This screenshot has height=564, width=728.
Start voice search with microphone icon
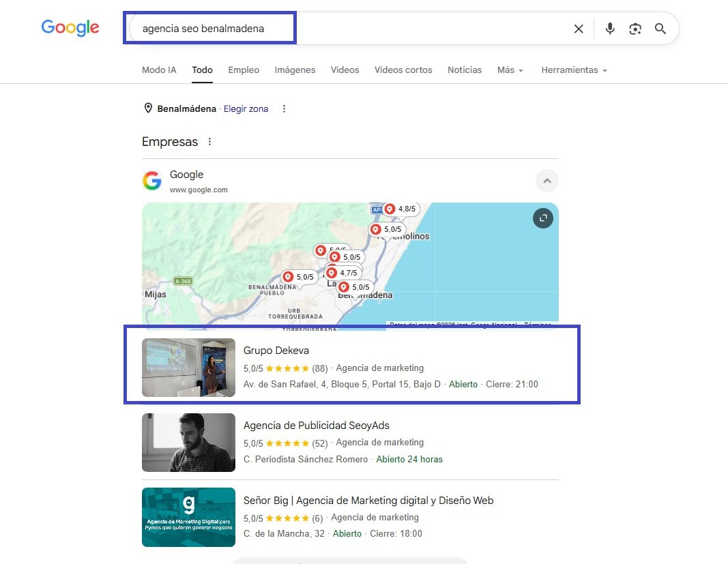point(610,29)
